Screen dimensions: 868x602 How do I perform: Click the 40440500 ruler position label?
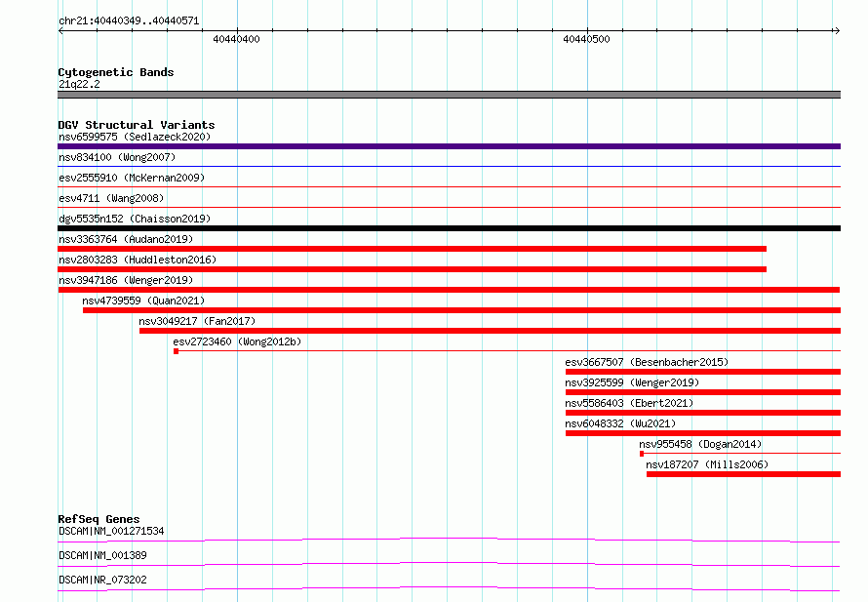click(x=586, y=39)
